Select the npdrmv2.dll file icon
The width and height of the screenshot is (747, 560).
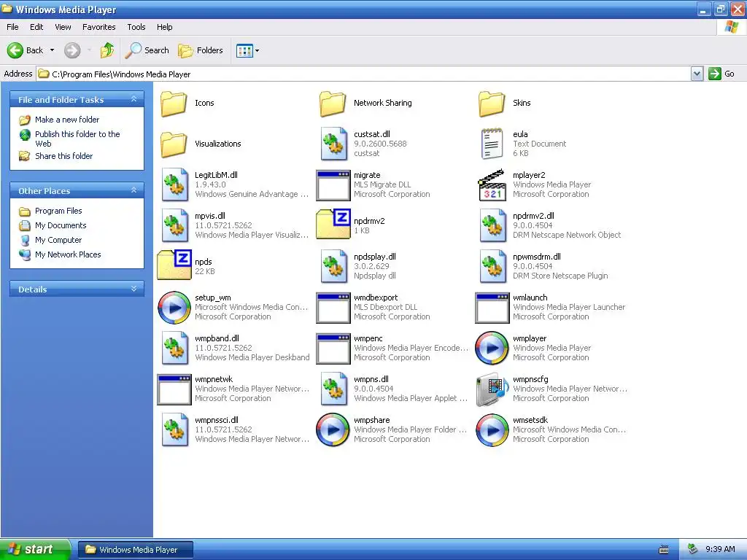point(492,226)
